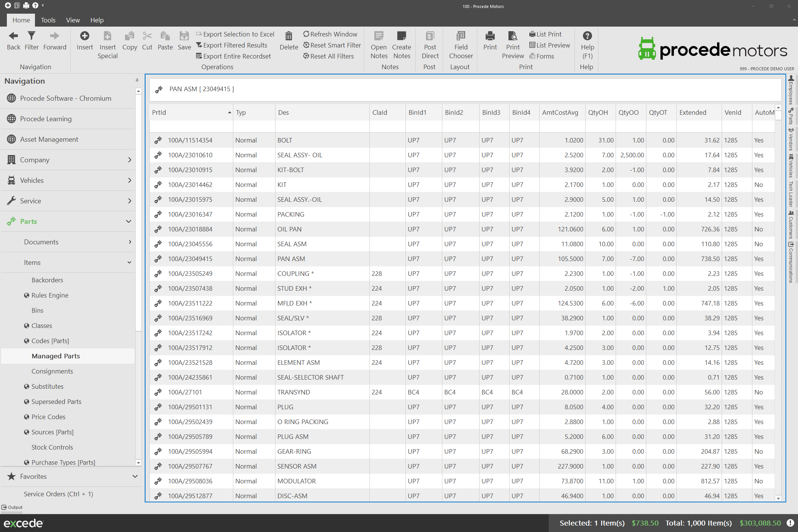Viewport: 798px width, 532px height.
Task: Click the Delete trash icon
Action: click(x=289, y=36)
